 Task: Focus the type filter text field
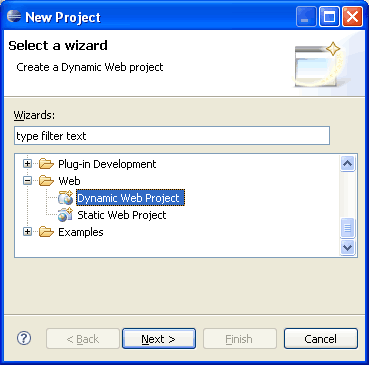click(172, 136)
